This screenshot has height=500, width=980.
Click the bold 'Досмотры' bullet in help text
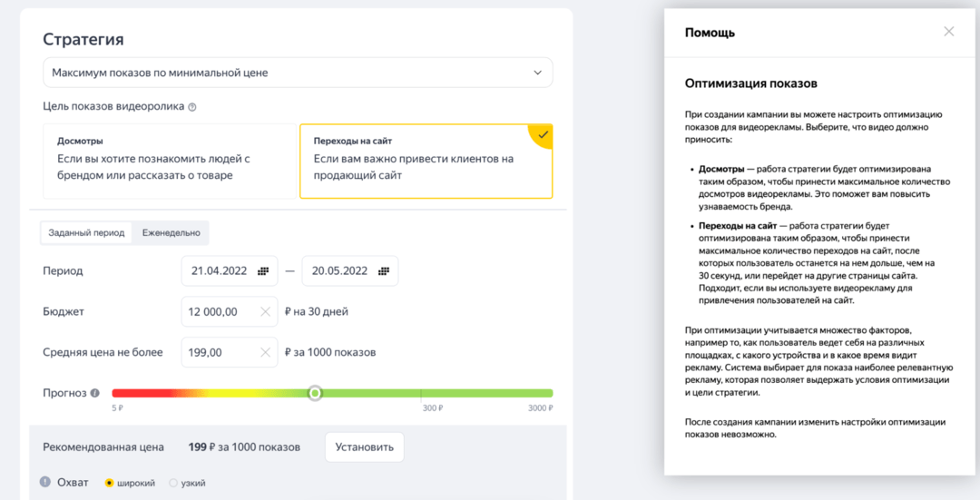click(x=721, y=169)
